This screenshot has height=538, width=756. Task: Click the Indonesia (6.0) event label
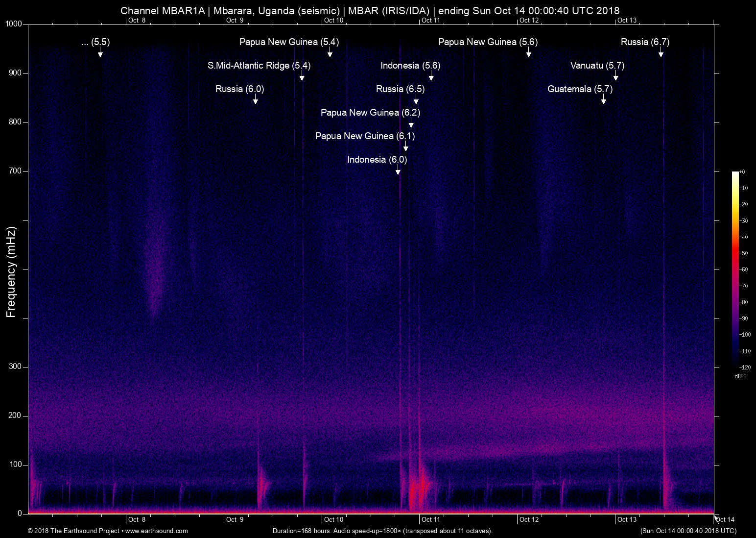377,160
